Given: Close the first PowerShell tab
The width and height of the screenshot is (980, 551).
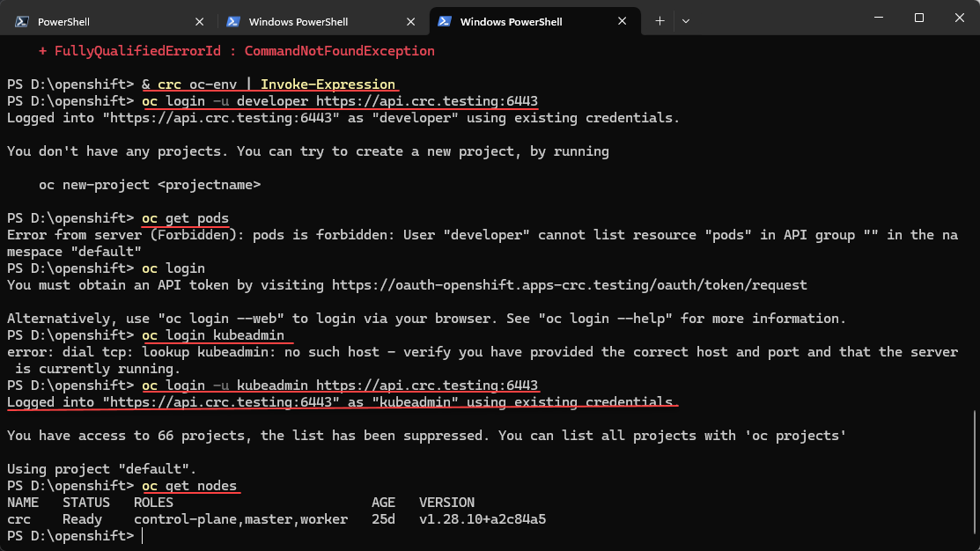Looking at the screenshot, I should pyautogui.click(x=201, y=21).
